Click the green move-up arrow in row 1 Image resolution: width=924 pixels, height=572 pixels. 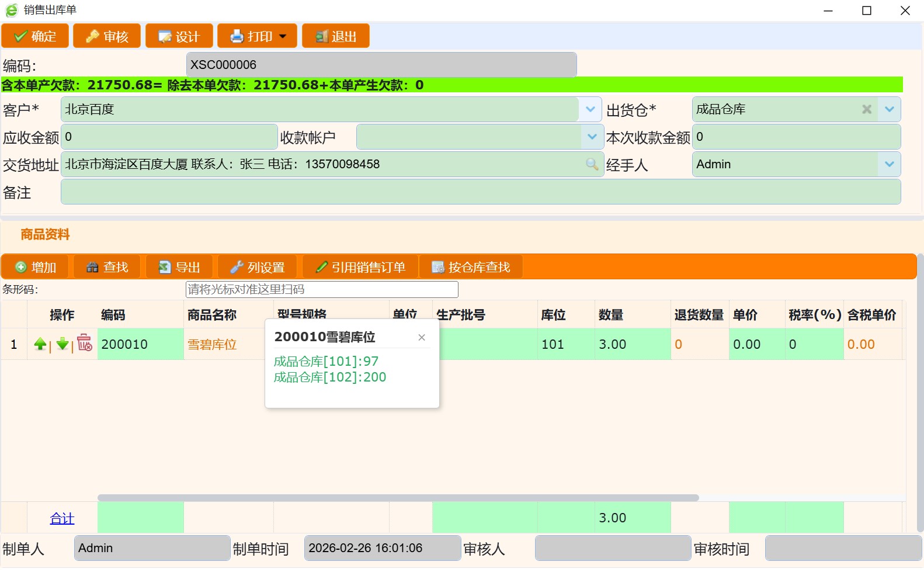click(x=40, y=344)
